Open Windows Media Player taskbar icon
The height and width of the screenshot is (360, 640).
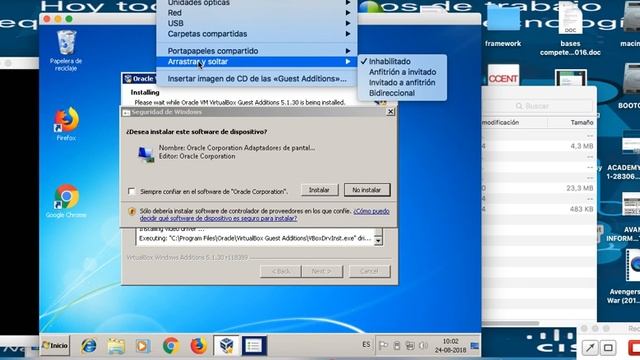point(143,346)
